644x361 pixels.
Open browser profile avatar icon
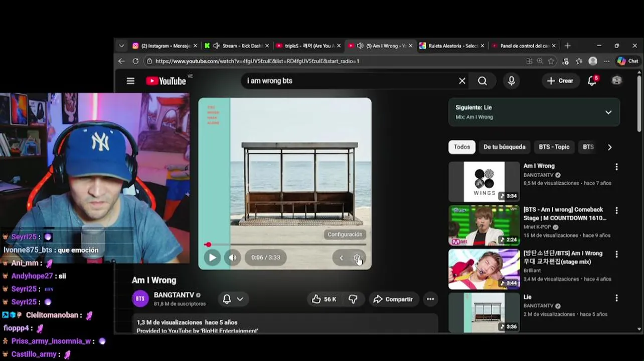tap(593, 61)
